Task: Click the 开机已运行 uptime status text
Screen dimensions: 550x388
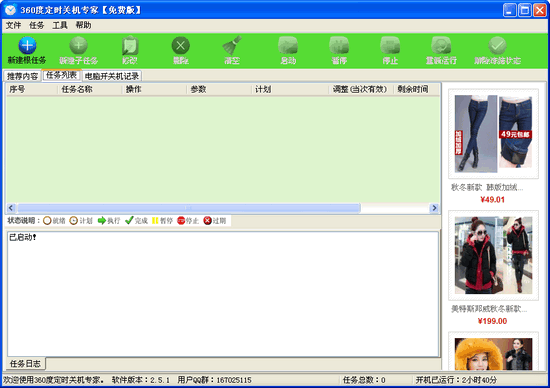Action: click(x=456, y=380)
